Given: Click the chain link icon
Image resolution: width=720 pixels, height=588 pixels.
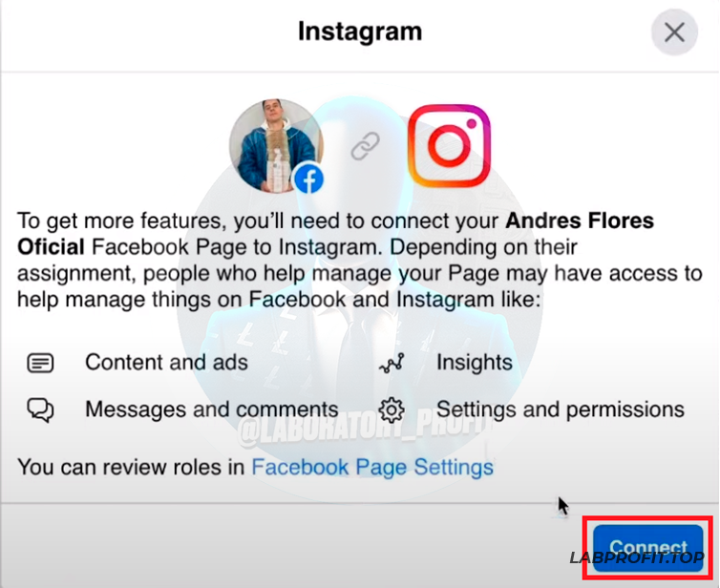Looking at the screenshot, I should pos(366,146).
